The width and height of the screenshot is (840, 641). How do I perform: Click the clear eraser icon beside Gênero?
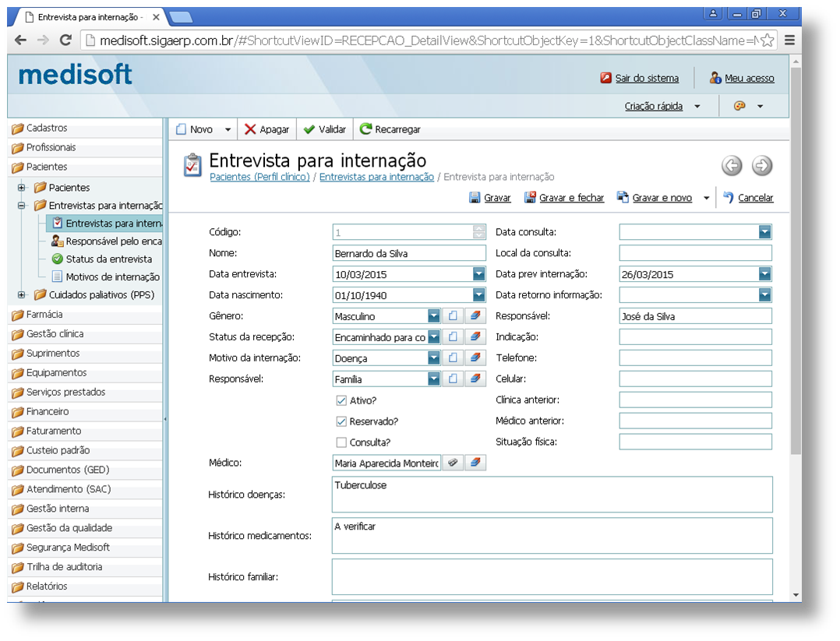point(475,316)
